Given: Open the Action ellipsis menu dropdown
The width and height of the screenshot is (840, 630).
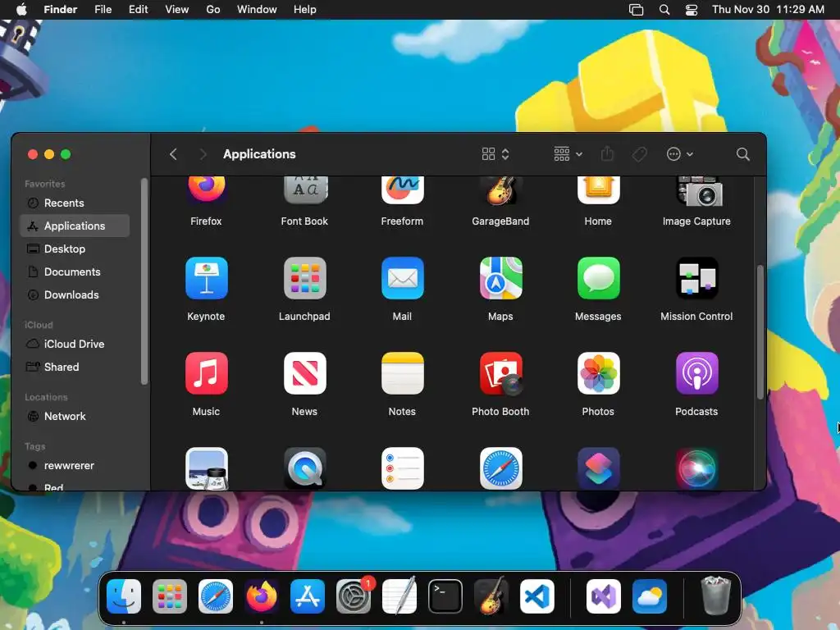Looking at the screenshot, I should click(x=680, y=154).
